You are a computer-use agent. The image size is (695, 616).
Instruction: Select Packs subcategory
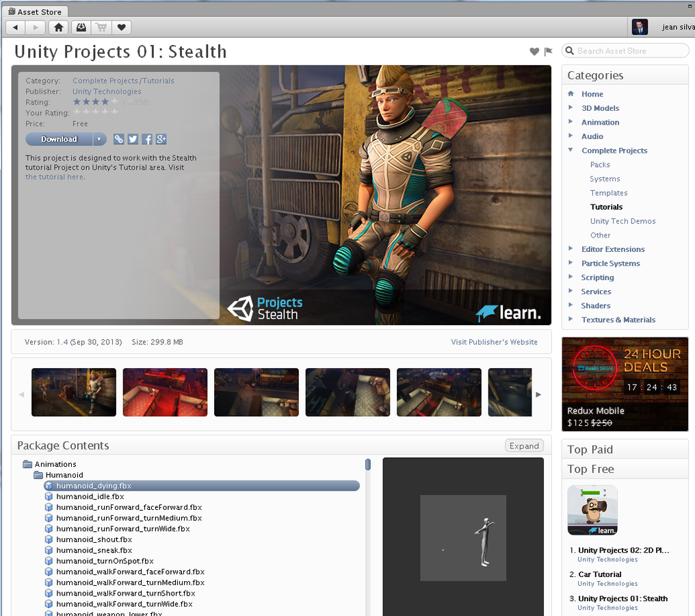tap(600, 164)
